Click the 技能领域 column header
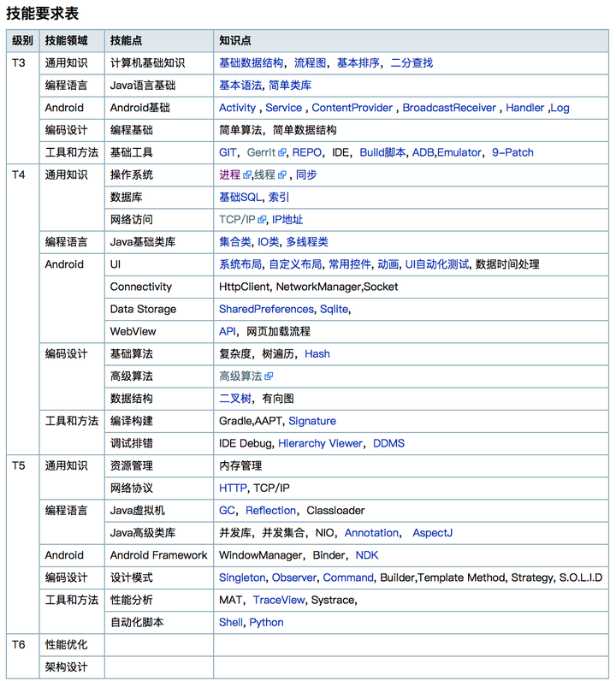This screenshot has height=681, width=616. 66,40
